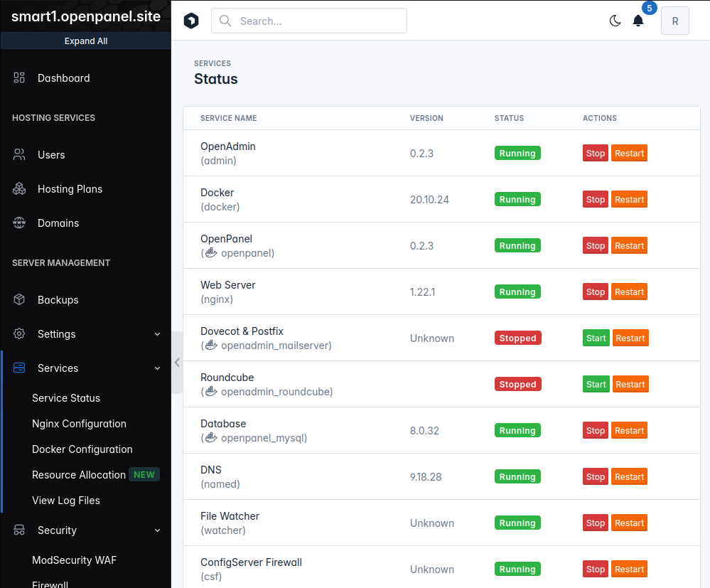
Task: Open user profile R avatar
Action: click(674, 21)
